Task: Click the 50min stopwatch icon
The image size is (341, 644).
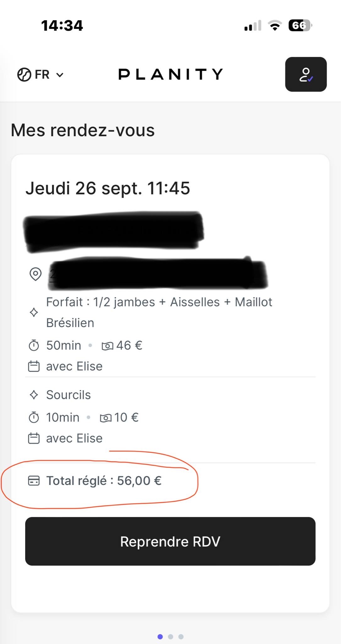Action: click(x=34, y=345)
